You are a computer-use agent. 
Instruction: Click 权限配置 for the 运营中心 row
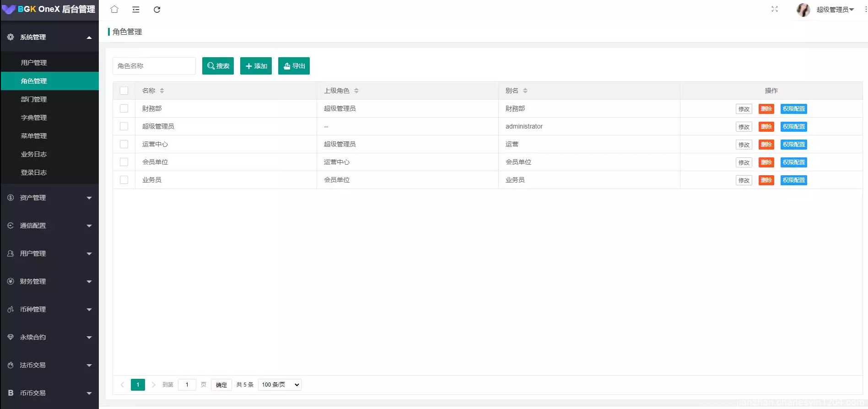[x=794, y=145]
